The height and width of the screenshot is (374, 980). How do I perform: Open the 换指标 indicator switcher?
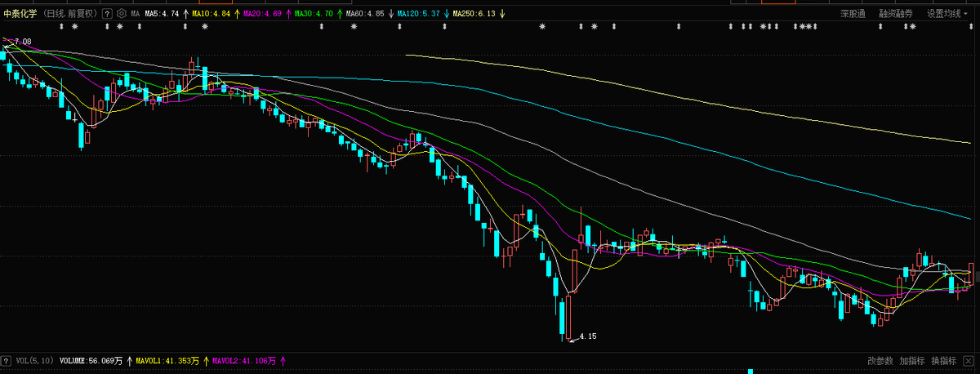(x=943, y=360)
